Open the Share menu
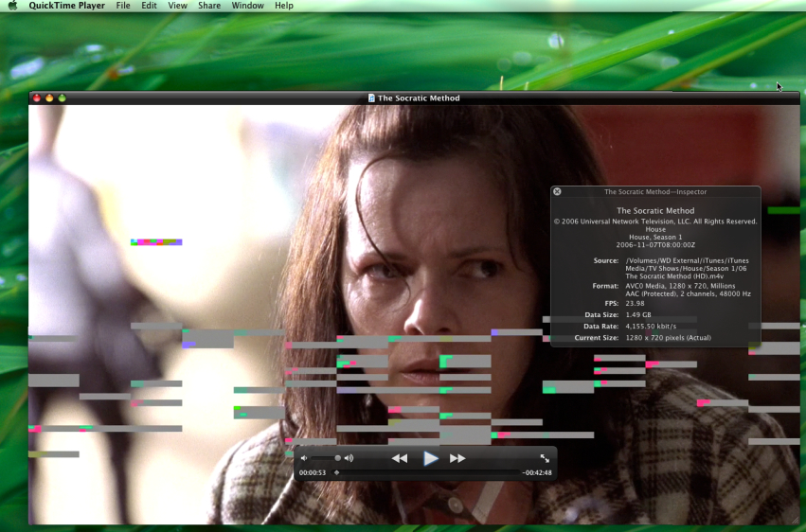This screenshot has height=532, width=806. click(x=209, y=6)
